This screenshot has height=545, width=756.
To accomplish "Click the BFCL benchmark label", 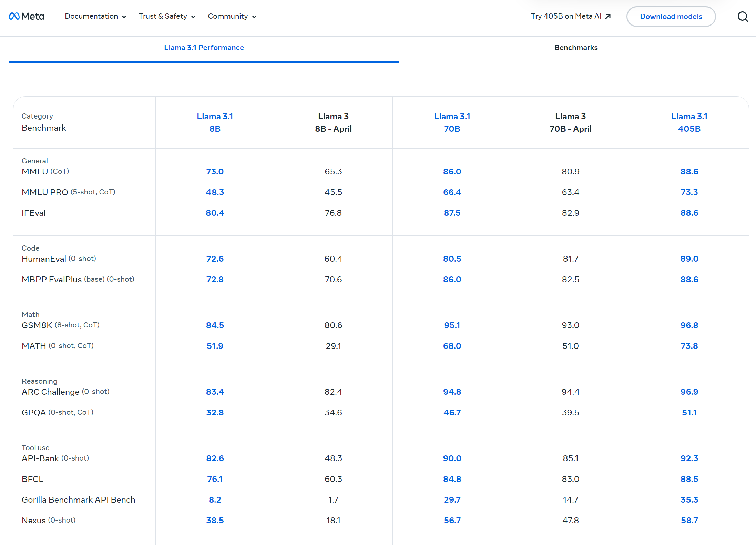I will click(x=33, y=479).
